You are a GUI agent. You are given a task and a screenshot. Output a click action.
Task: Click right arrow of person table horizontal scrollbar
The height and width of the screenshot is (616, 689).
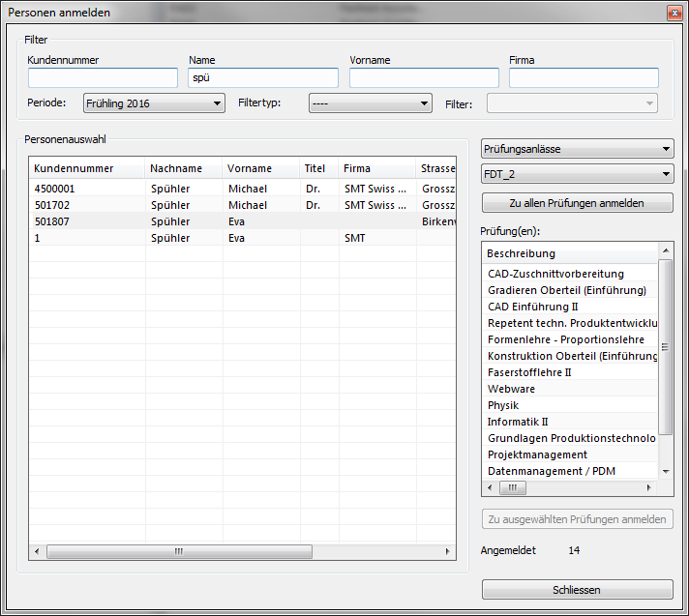click(x=448, y=551)
